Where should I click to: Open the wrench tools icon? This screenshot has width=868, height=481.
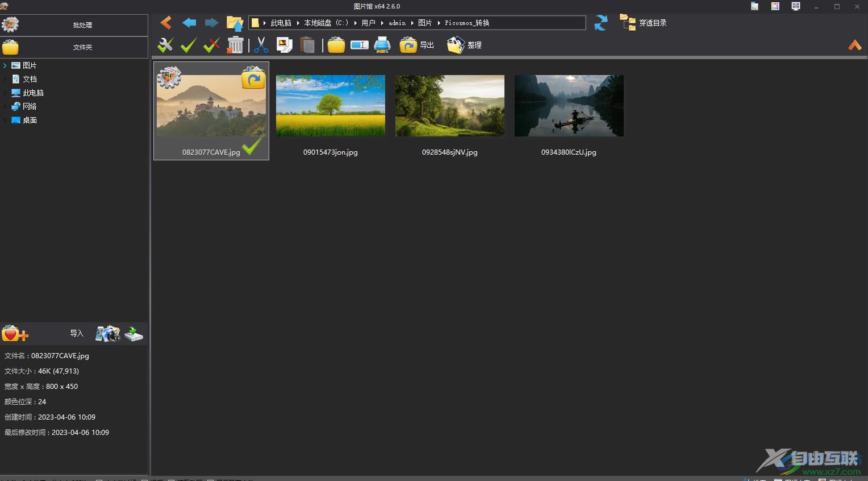[x=165, y=45]
